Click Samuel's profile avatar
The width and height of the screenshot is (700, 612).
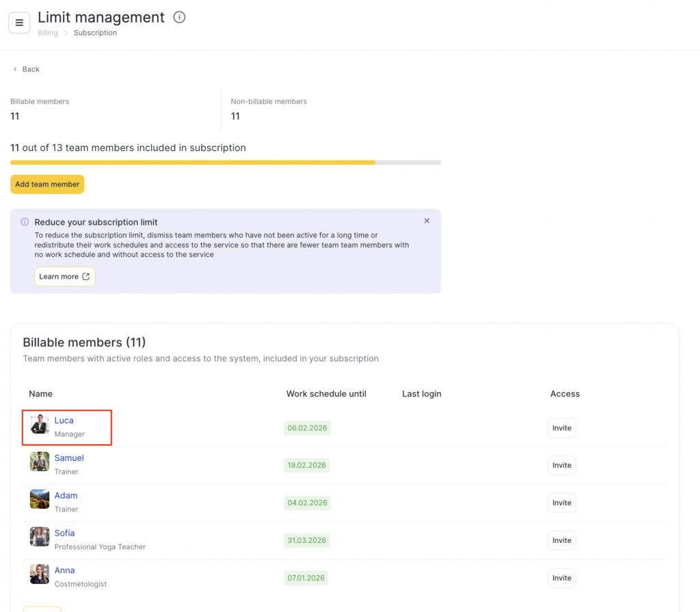click(x=40, y=462)
